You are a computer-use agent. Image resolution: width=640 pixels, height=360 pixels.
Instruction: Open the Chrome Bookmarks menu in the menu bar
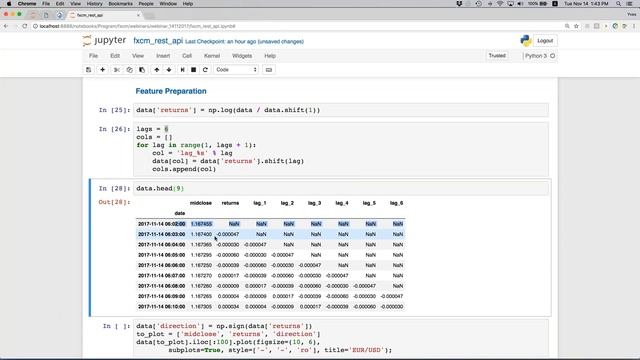[120, 4]
